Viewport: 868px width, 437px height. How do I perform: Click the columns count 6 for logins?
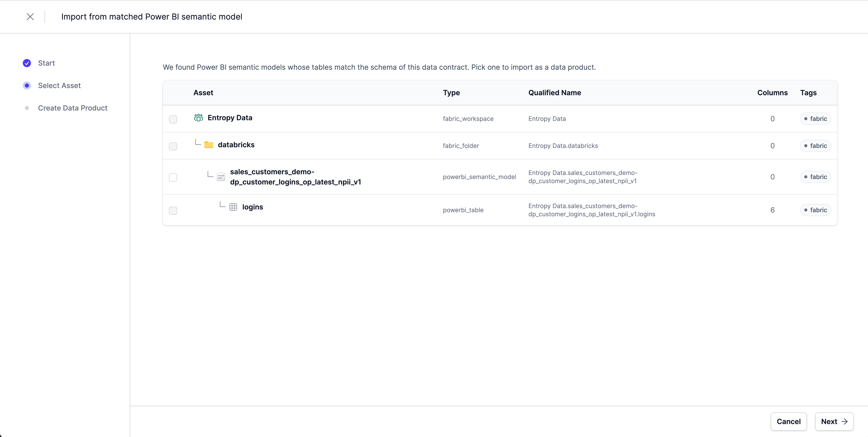click(x=772, y=210)
